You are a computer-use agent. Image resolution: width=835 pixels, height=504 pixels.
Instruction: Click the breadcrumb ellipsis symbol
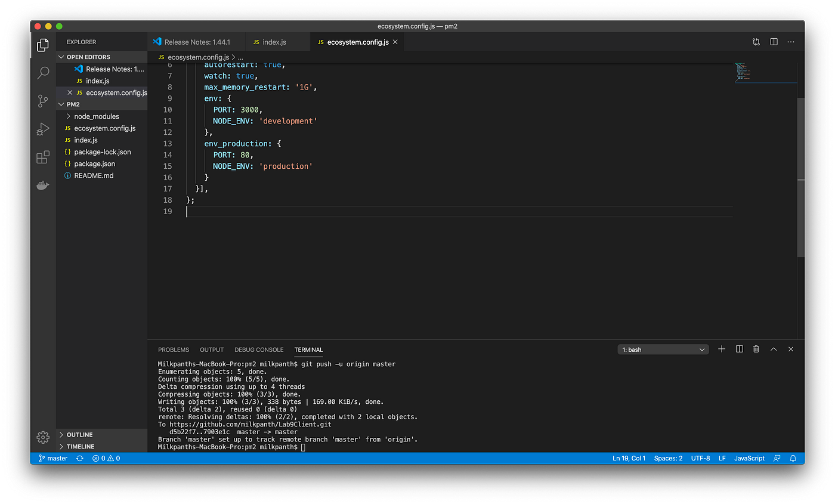[240, 57]
